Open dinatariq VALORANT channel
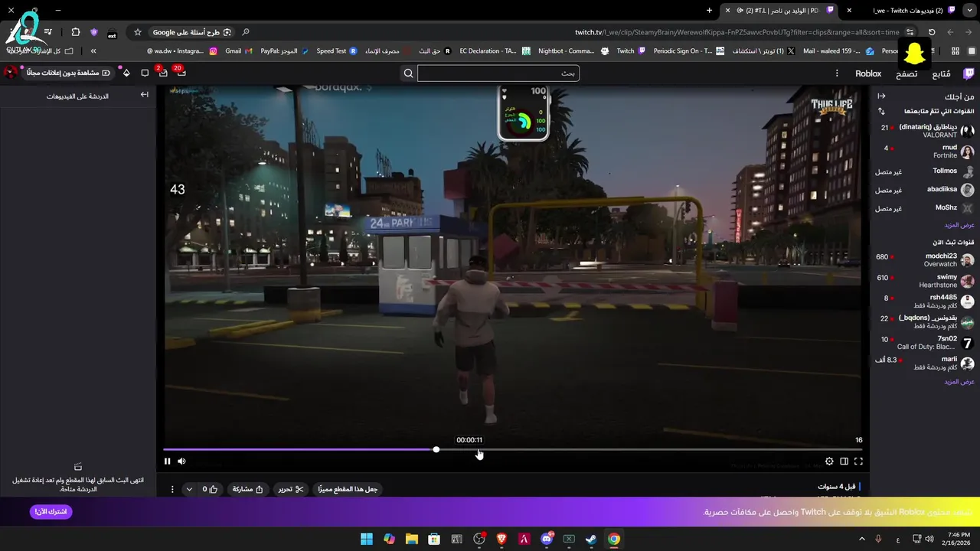The image size is (980, 551). coord(925,131)
